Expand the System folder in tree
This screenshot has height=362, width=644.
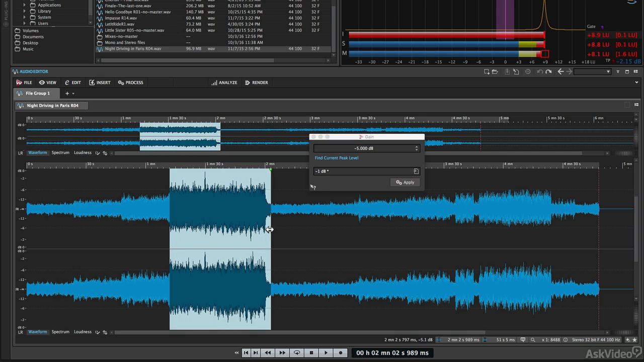point(24,17)
